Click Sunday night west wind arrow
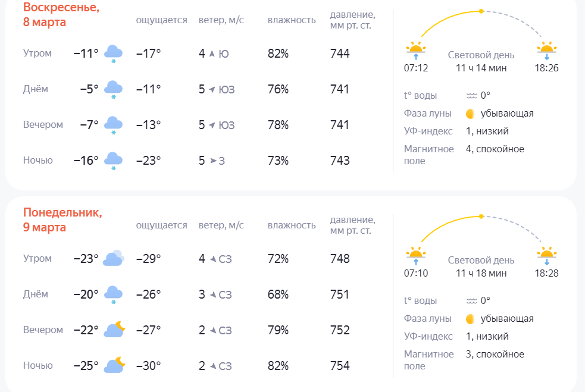 (x=212, y=161)
